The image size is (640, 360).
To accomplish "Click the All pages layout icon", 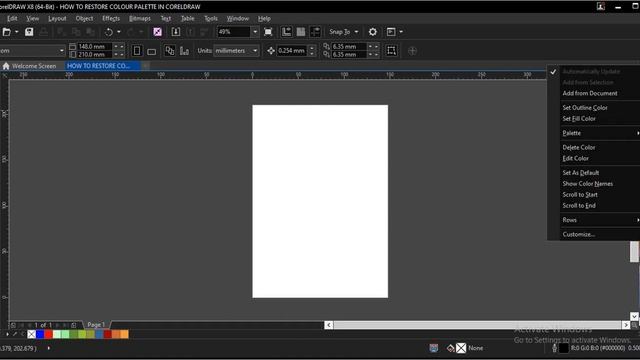I will [x=170, y=51].
